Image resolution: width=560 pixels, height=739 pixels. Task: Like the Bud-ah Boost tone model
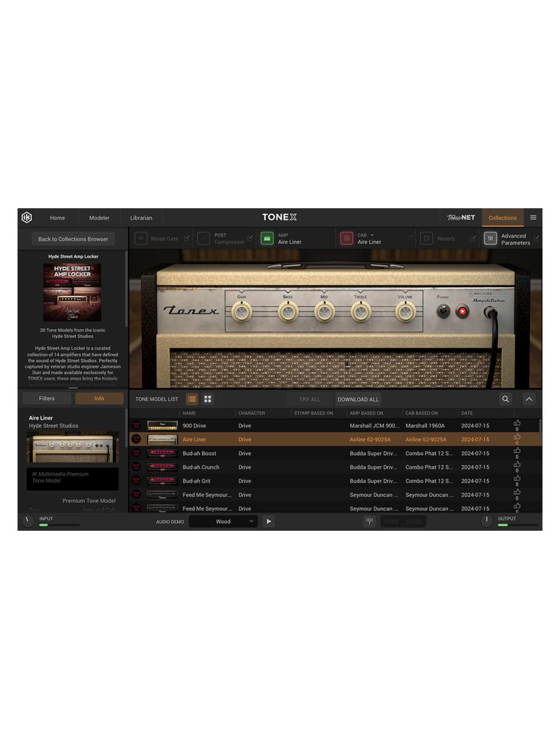coord(517,451)
